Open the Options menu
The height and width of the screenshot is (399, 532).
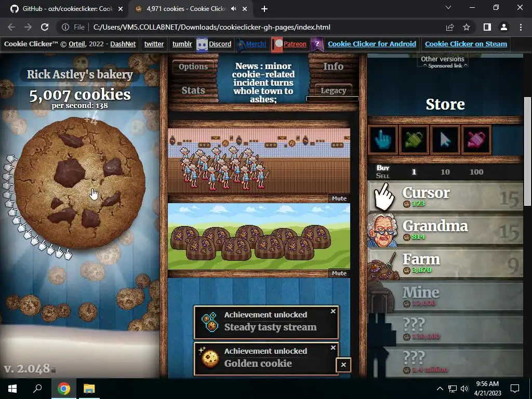pos(193,66)
